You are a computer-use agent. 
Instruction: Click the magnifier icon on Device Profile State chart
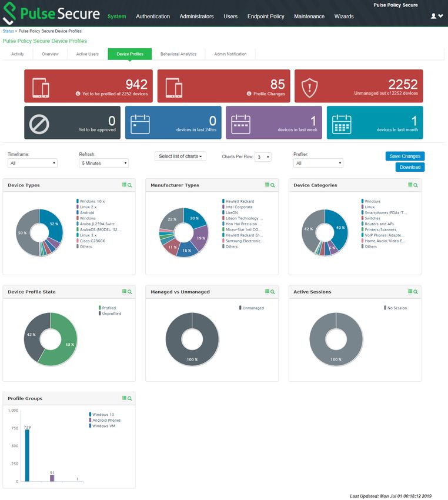point(130,291)
